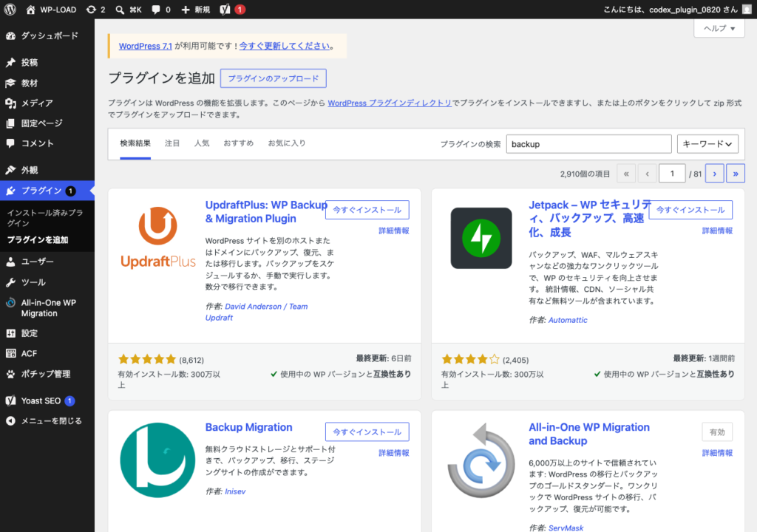The height and width of the screenshot is (532, 757).
Task: Open 詳細情報 for All-in-One WP Migration
Action: (717, 453)
